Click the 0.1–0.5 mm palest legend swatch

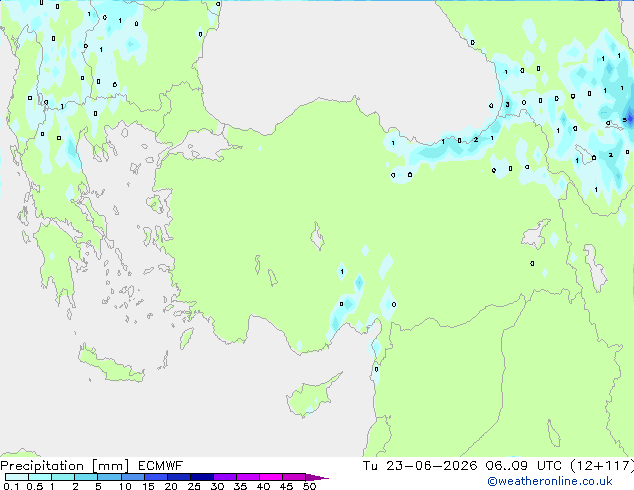click(17, 477)
